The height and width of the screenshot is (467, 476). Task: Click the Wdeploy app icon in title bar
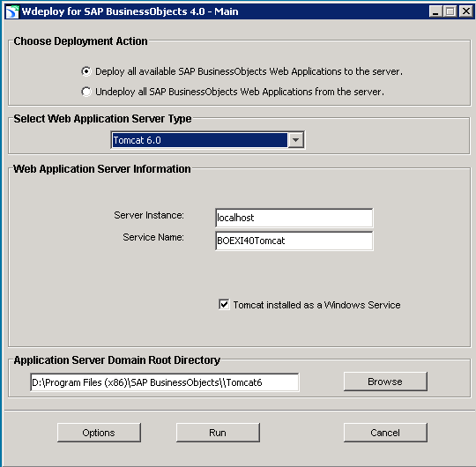click(12, 11)
